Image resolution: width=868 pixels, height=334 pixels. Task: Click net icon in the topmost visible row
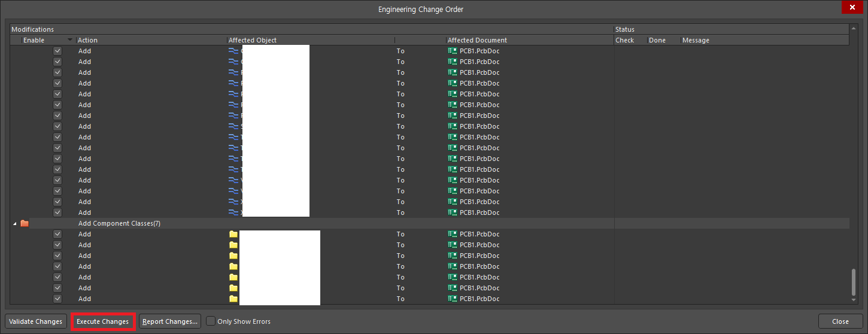[233, 51]
